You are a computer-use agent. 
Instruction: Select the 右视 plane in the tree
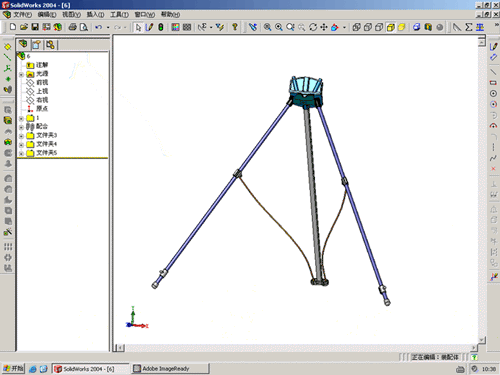tap(42, 100)
